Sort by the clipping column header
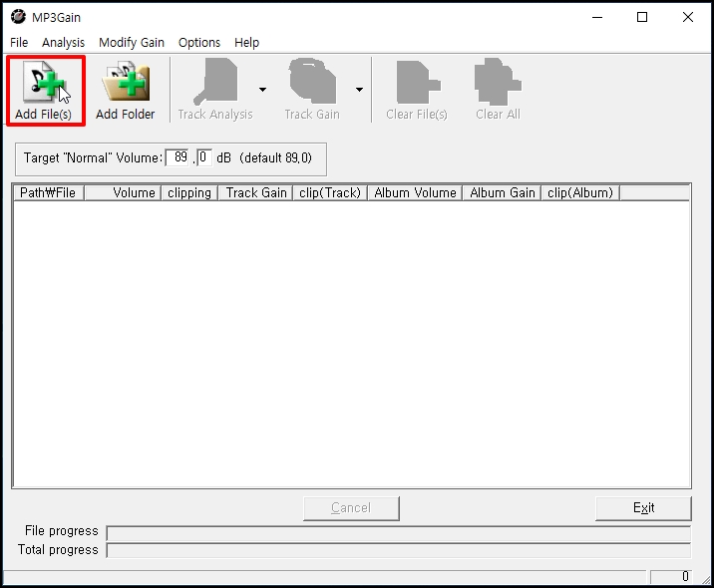Screen dimensions: 714x588 point(189,193)
